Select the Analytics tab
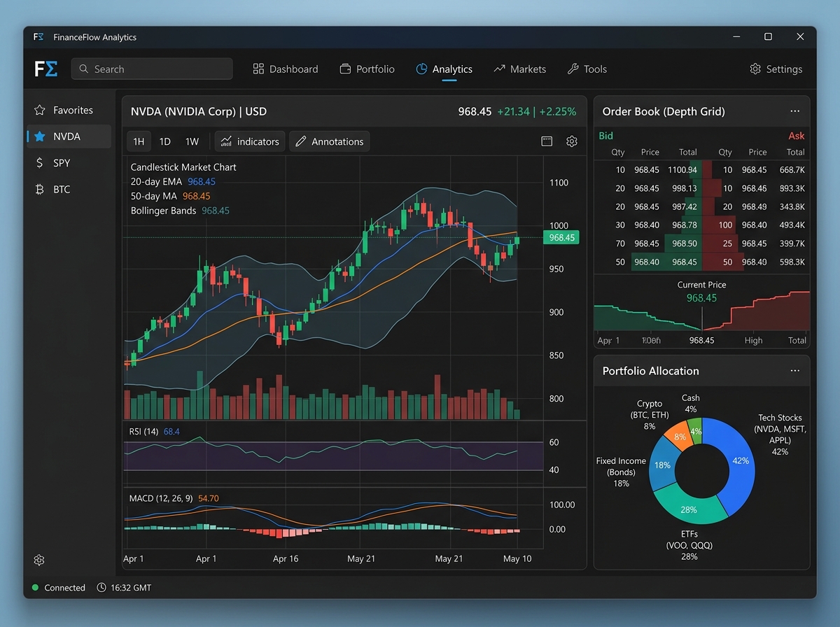840x627 pixels. [x=444, y=69]
